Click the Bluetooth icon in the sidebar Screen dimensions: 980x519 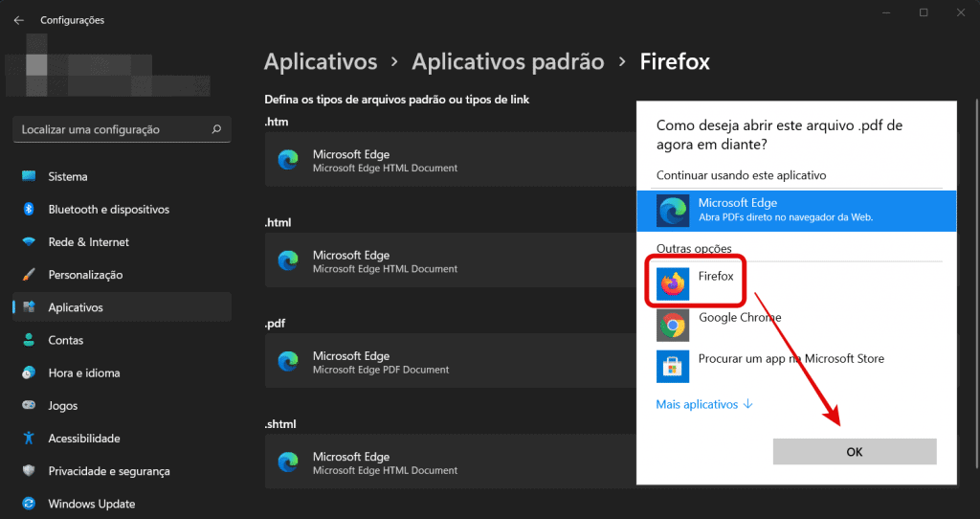click(29, 209)
